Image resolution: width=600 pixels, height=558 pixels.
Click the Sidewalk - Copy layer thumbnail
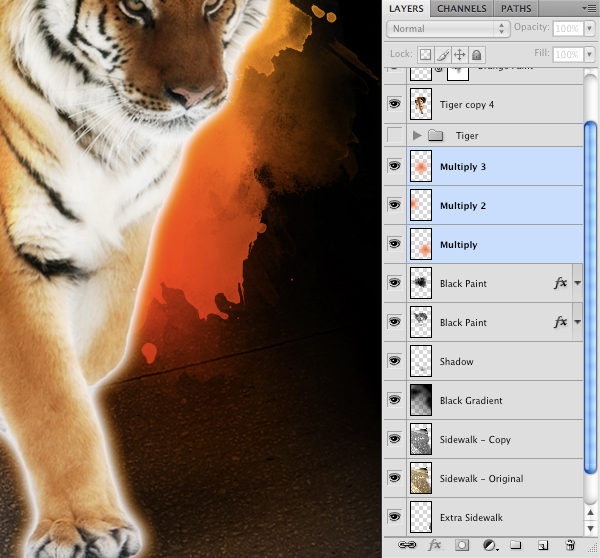pyautogui.click(x=421, y=439)
